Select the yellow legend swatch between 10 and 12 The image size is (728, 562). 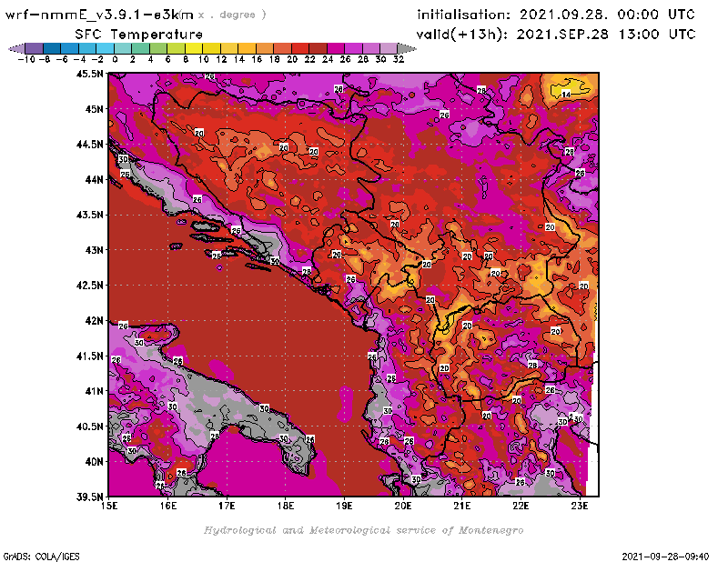pos(211,48)
